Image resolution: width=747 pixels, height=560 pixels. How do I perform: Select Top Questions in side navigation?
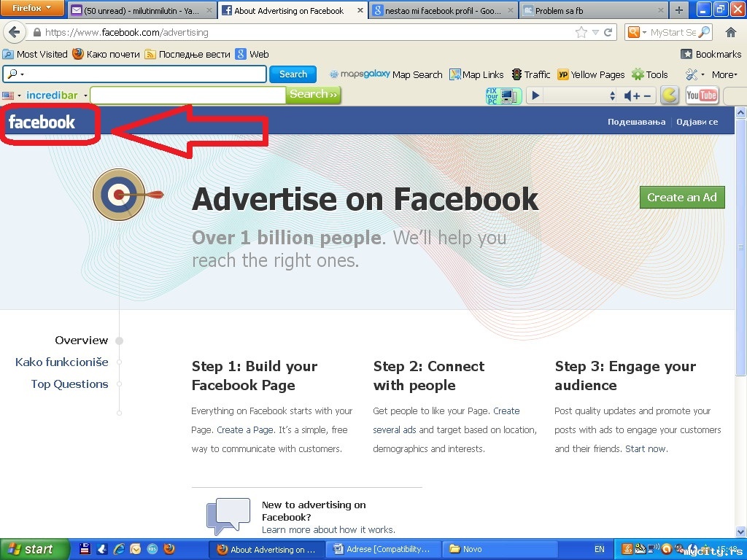click(69, 384)
